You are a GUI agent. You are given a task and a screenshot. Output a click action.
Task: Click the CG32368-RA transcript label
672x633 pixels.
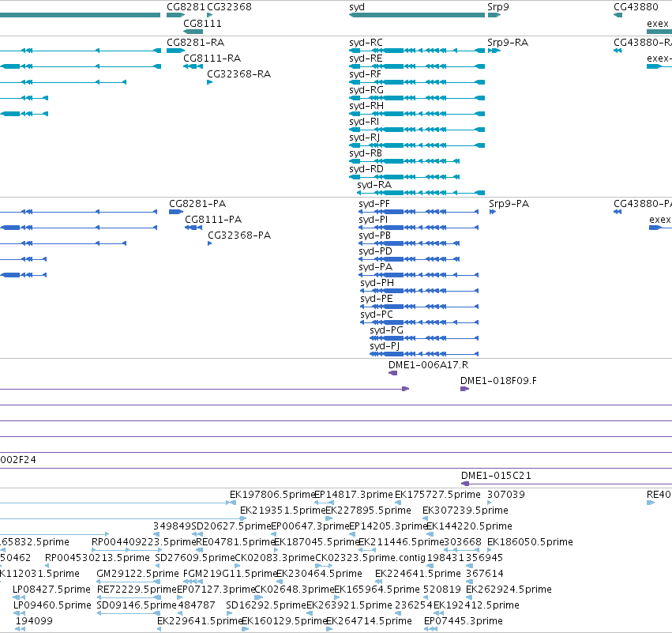pyautogui.click(x=239, y=74)
